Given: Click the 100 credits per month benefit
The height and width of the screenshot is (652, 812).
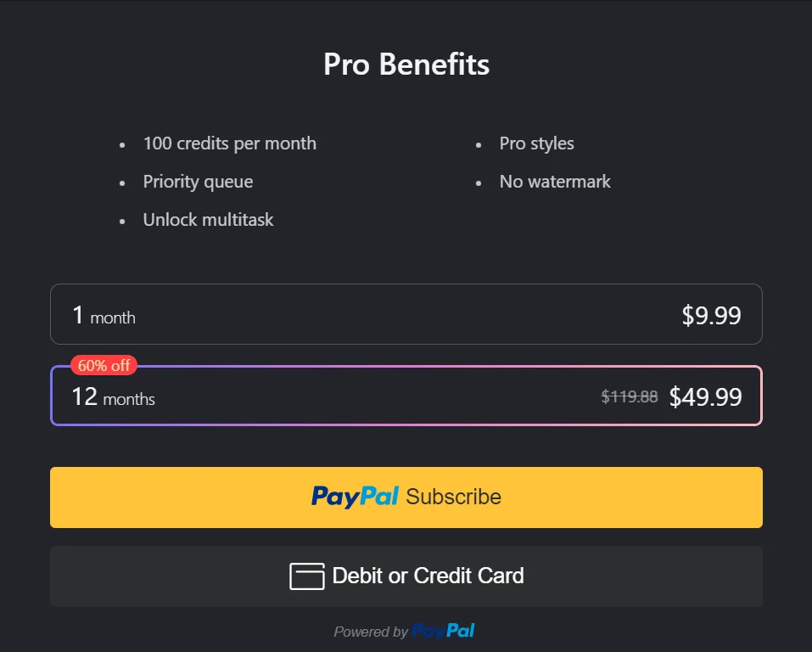Looking at the screenshot, I should (x=229, y=143).
